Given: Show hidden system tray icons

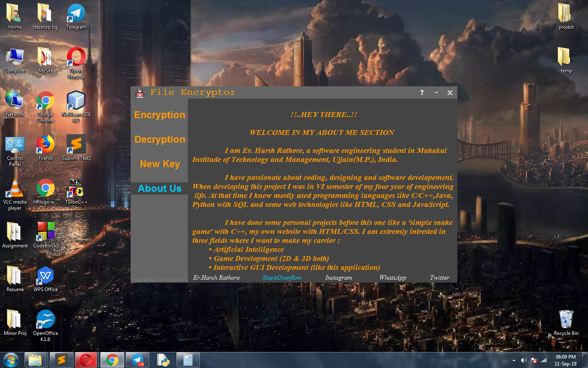Looking at the screenshot, I should tap(514, 360).
